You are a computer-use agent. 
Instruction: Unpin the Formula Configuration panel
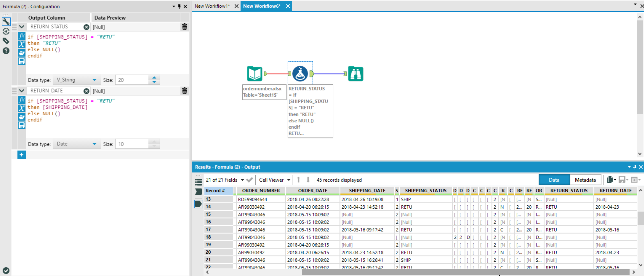click(x=179, y=7)
